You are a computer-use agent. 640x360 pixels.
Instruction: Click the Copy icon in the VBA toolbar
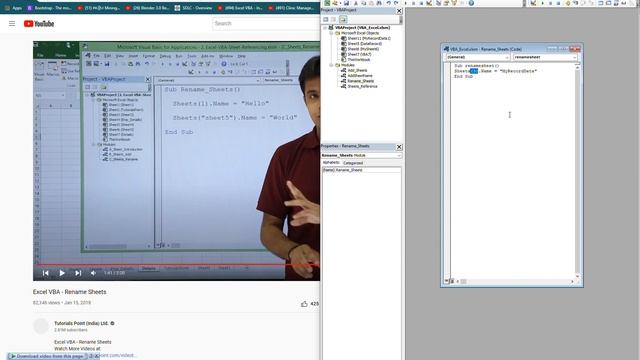(363, 3)
